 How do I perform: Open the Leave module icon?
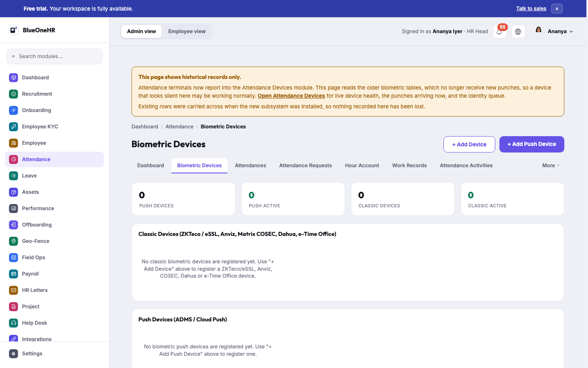pyautogui.click(x=13, y=175)
